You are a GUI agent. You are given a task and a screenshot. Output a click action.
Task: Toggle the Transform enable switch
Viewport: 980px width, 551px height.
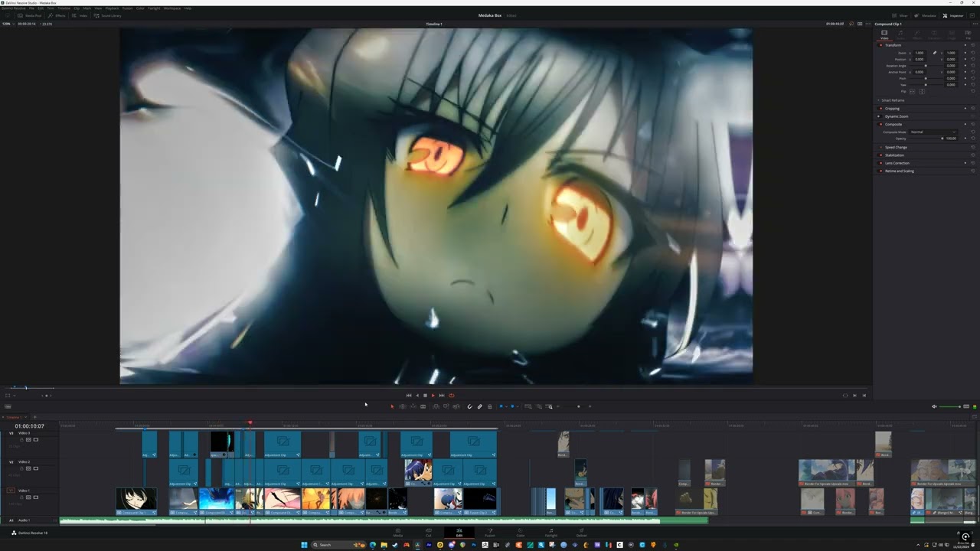(x=879, y=45)
